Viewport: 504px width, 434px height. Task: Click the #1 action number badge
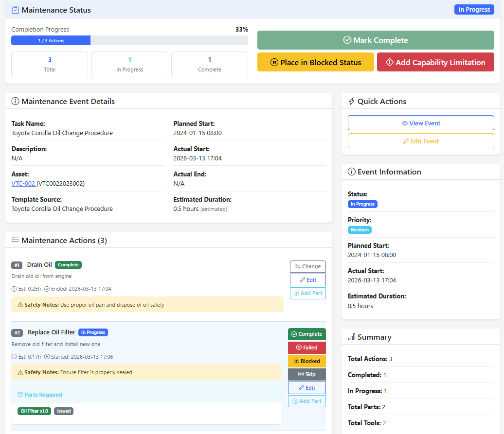point(17,265)
